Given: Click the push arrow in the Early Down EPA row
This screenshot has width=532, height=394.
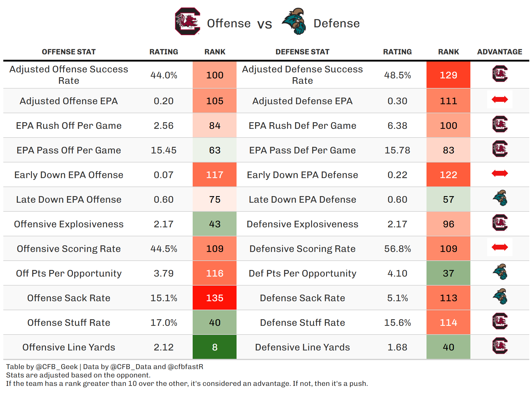Looking at the screenshot, I should point(500,173).
